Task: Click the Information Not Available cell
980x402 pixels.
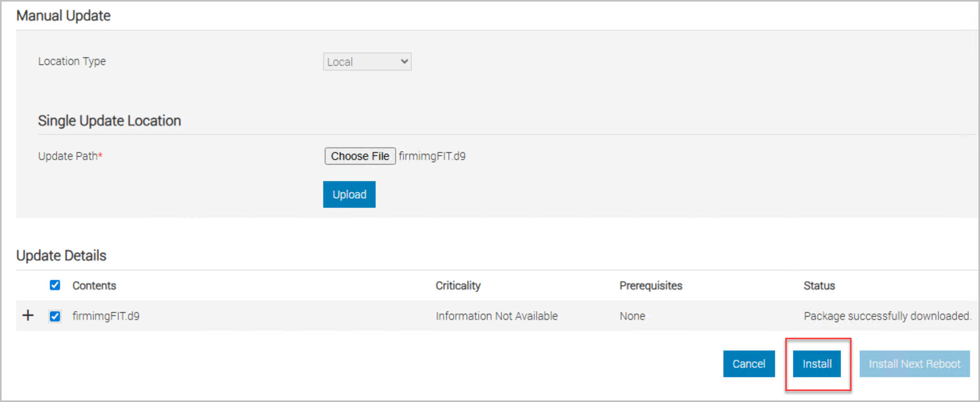Action: 497,316
